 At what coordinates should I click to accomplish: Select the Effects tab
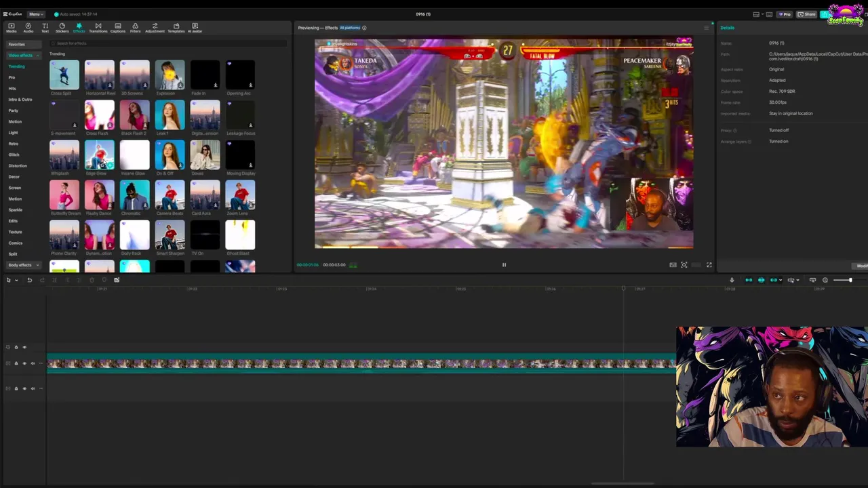point(79,28)
